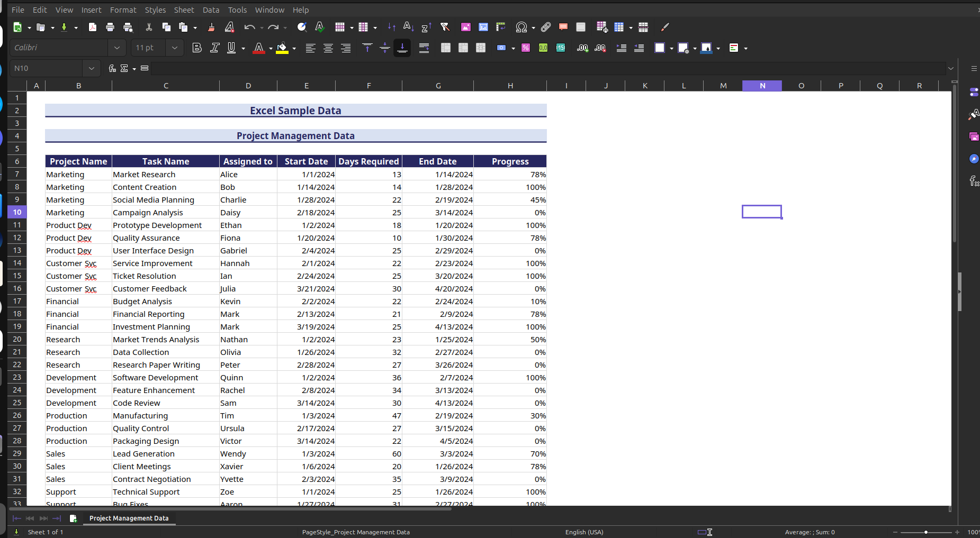Click the Sort Ascending icon
This screenshot has height=538, width=980.
pyautogui.click(x=408, y=27)
